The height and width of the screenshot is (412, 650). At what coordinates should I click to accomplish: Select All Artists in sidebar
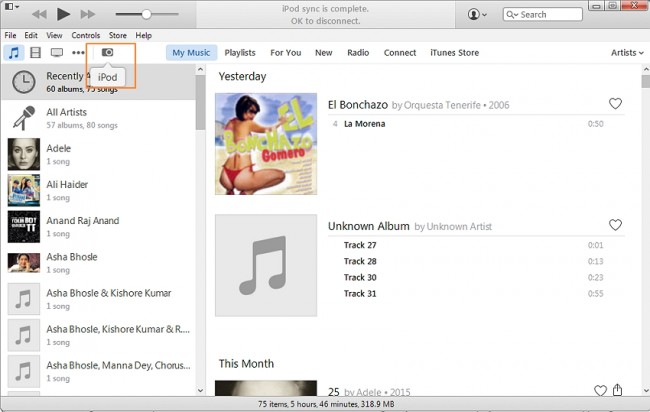click(x=98, y=118)
